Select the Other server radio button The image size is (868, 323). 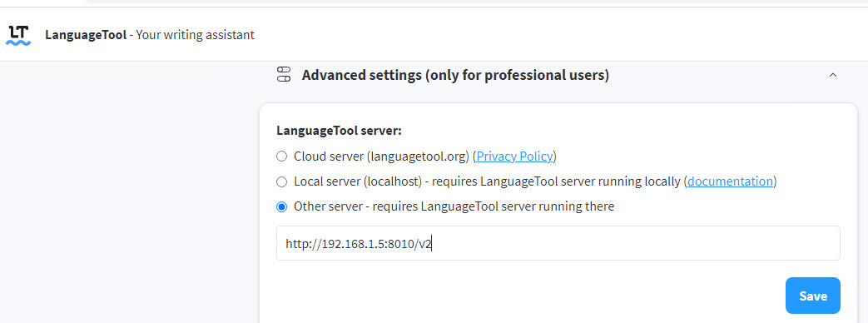point(282,206)
